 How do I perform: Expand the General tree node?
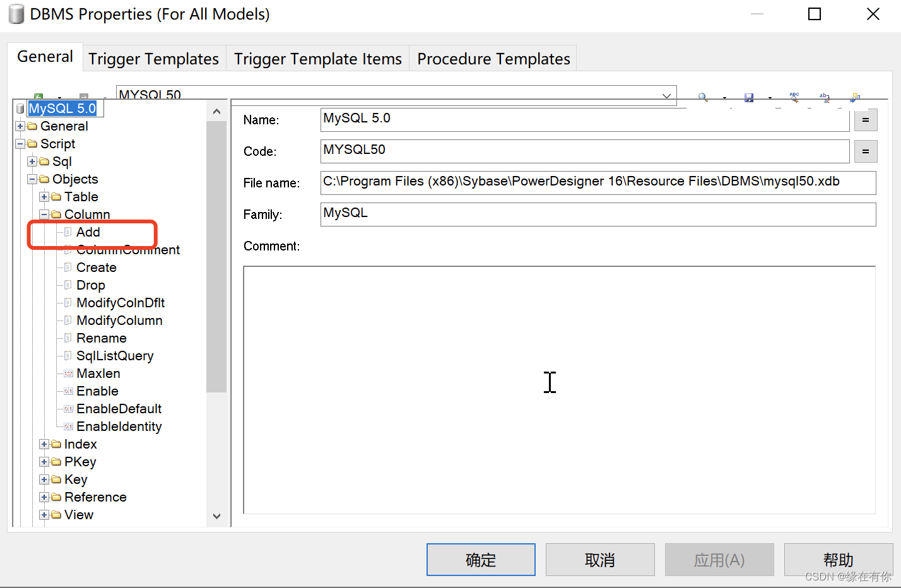click(x=20, y=126)
